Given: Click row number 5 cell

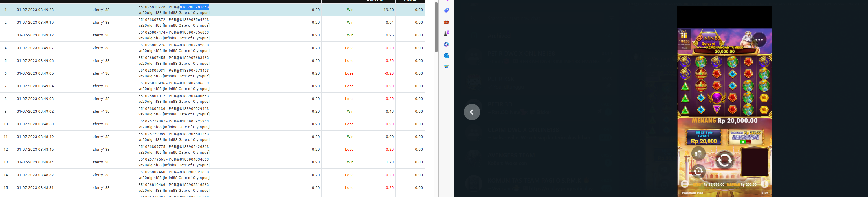Looking at the screenshot, I should [x=7, y=61].
